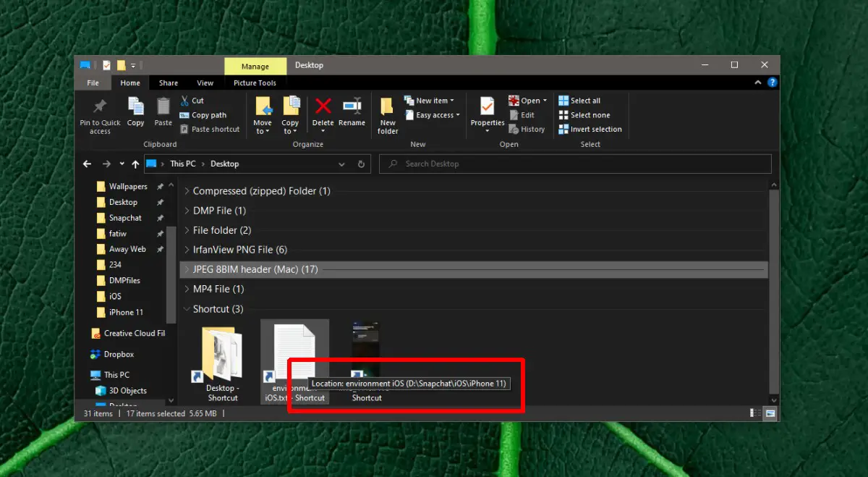Expand the JPEG 8BIM header (Mac) group
The width and height of the screenshot is (868, 477).
coord(187,269)
